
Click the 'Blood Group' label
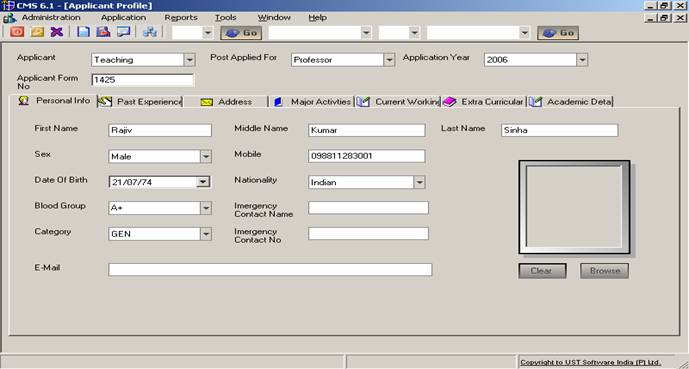pyautogui.click(x=60, y=206)
